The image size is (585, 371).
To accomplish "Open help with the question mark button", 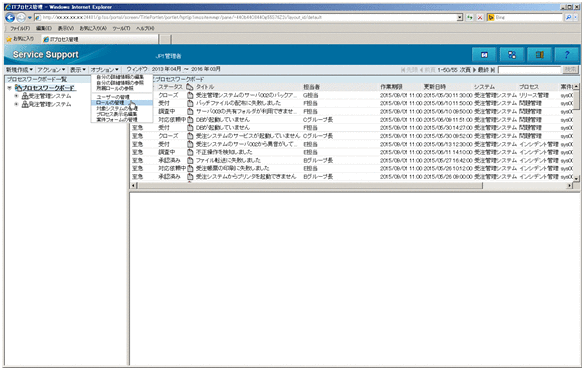I will [x=566, y=55].
